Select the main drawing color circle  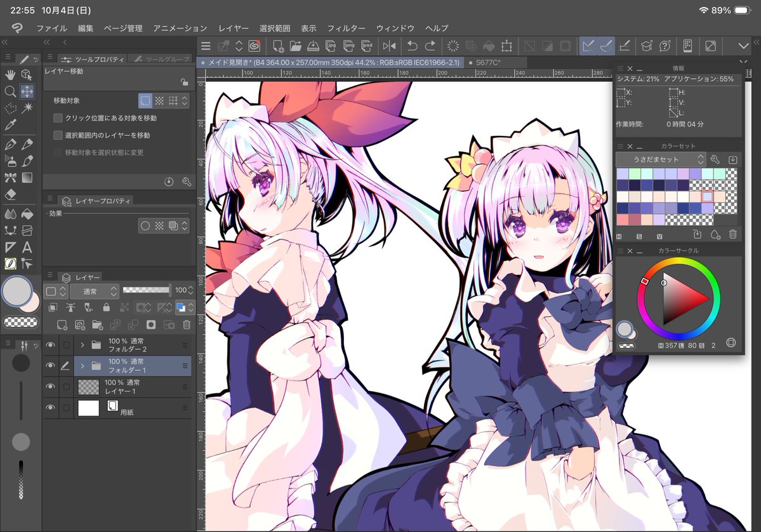click(17, 291)
